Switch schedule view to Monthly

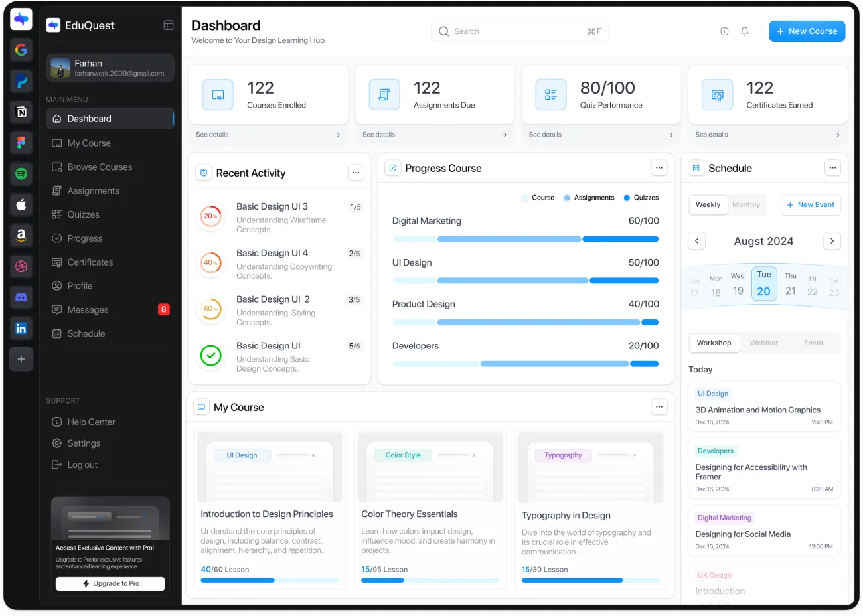(x=746, y=205)
